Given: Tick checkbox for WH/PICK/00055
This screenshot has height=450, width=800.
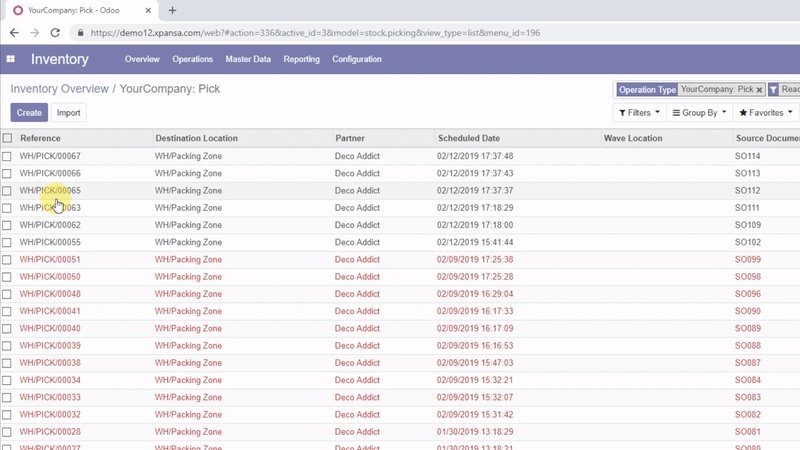Looking at the screenshot, I should click(7, 242).
